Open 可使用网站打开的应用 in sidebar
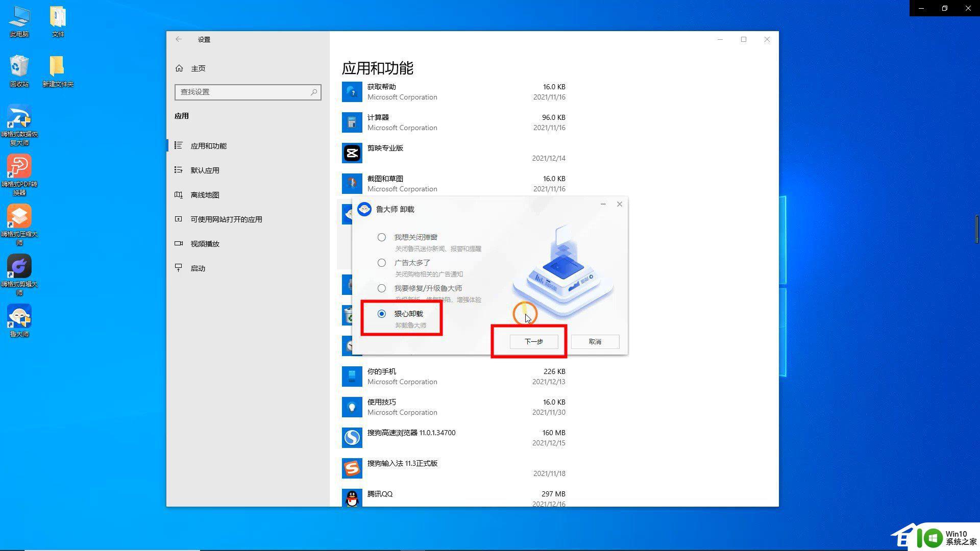The width and height of the screenshot is (980, 551). coord(248,219)
